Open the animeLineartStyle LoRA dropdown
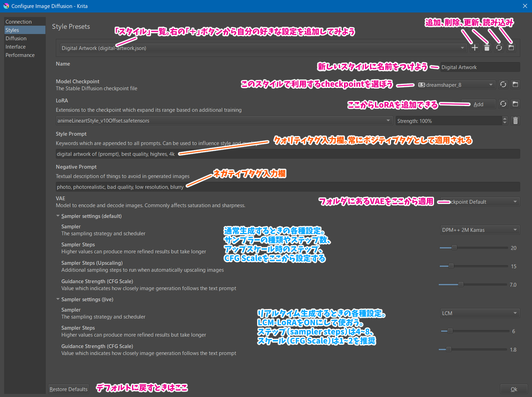 [224, 120]
